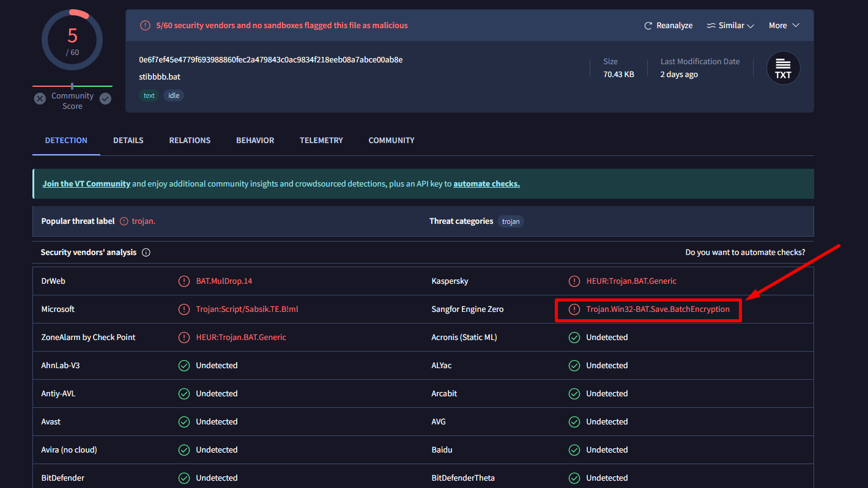Viewport: 868px width, 488px height.
Task: Click Microsoft detection warning icon
Action: 184,309
